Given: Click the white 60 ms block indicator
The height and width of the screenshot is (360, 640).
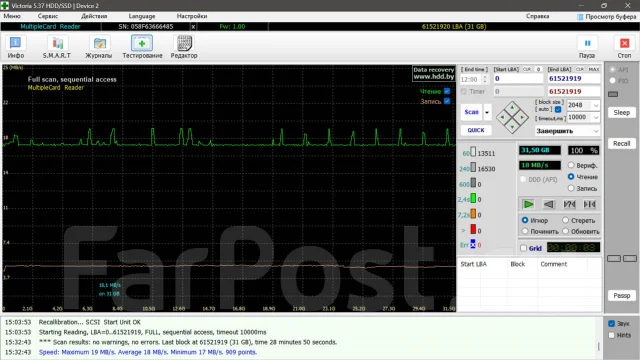Looking at the screenshot, I should click(473, 152).
